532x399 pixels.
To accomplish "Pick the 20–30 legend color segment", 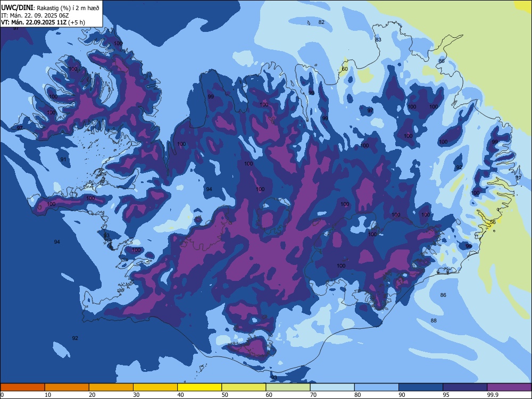I will pyautogui.click(x=111, y=387).
